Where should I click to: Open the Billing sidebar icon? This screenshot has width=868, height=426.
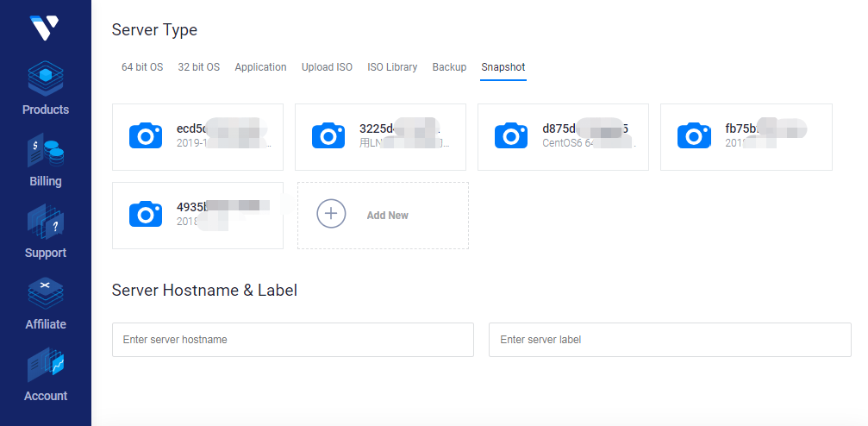coord(46,151)
